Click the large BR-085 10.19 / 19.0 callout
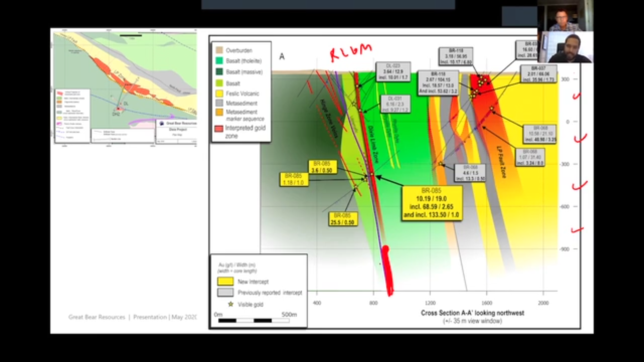644x362 pixels. 432,203
